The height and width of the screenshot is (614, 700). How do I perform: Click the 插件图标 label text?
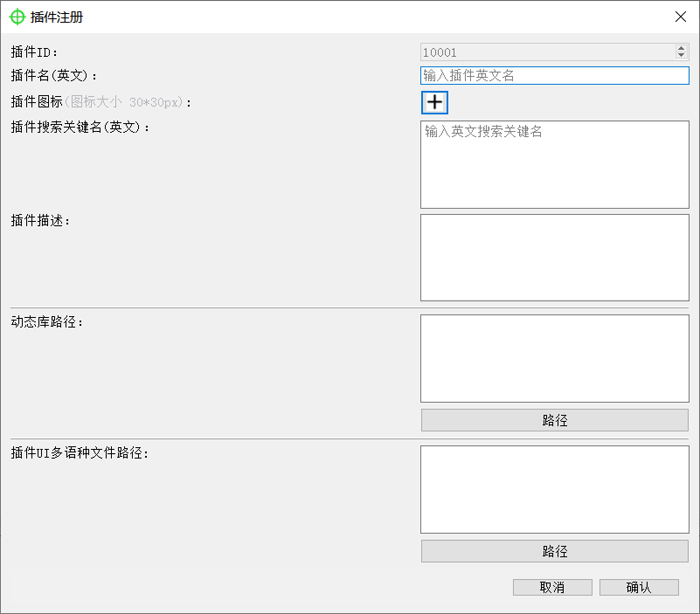pos(37,102)
